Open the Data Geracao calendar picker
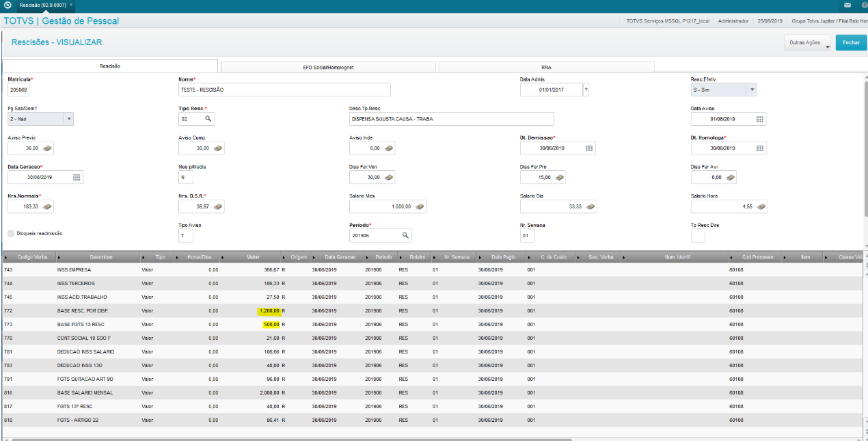 click(77, 177)
